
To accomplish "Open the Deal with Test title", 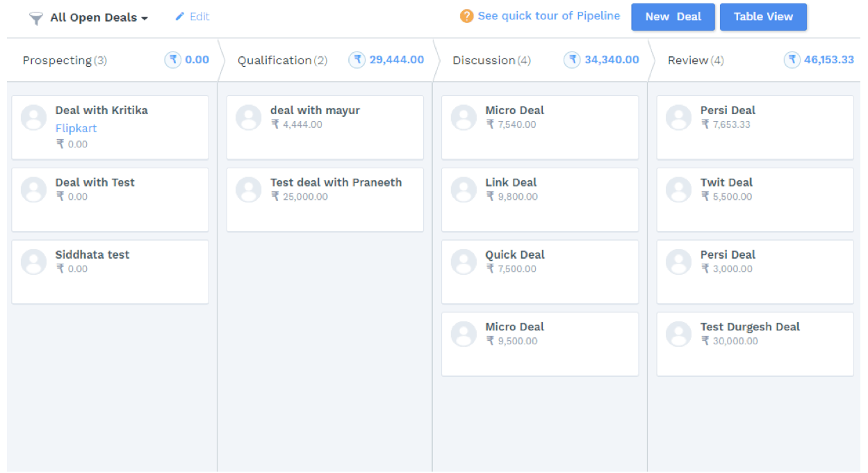I will pos(95,182).
